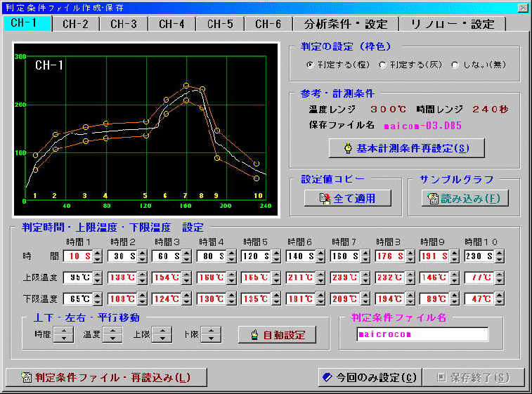
Task: Open the CH-4 tab
Action: click(x=171, y=24)
